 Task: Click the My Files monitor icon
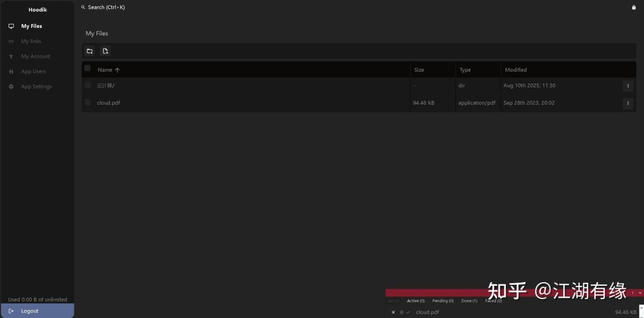pos(11,26)
